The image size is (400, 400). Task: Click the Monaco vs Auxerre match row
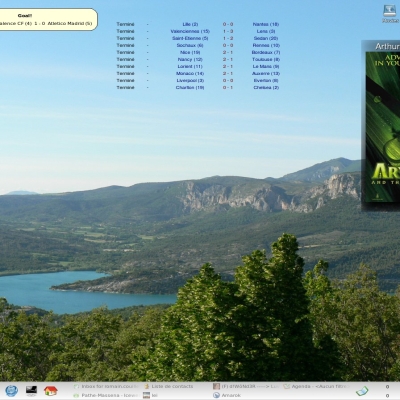click(198, 74)
